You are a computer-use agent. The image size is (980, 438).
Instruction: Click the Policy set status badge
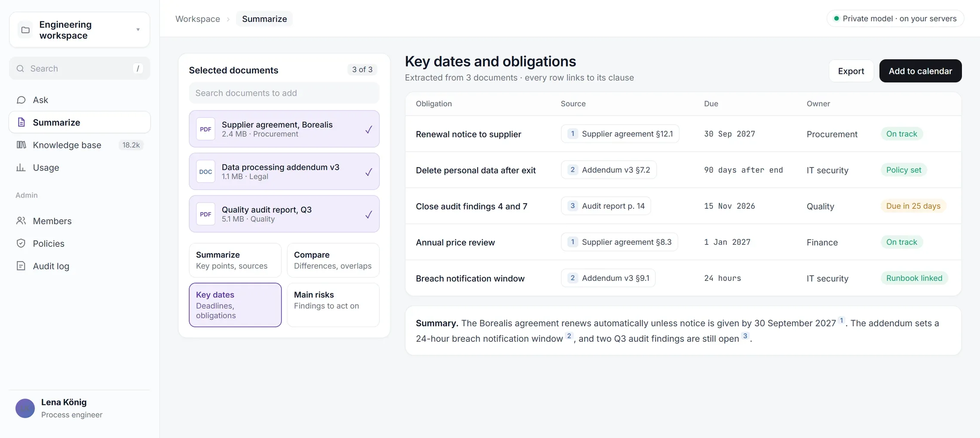point(903,170)
